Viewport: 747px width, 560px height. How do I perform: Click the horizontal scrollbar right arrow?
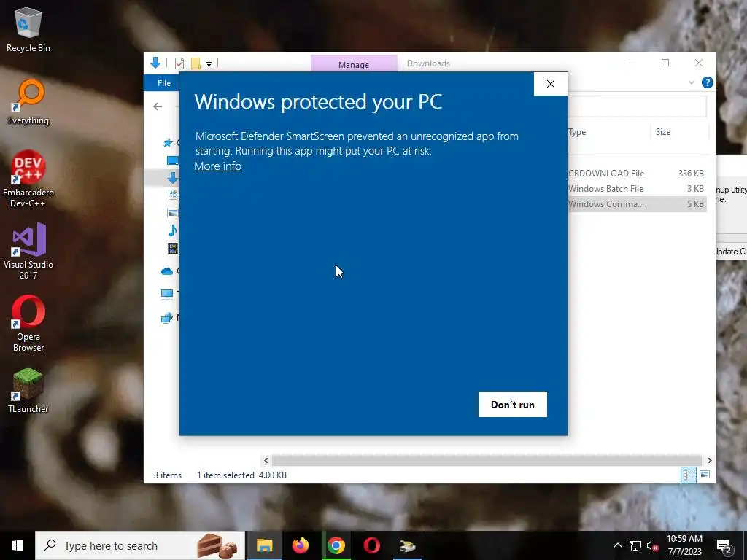point(709,461)
